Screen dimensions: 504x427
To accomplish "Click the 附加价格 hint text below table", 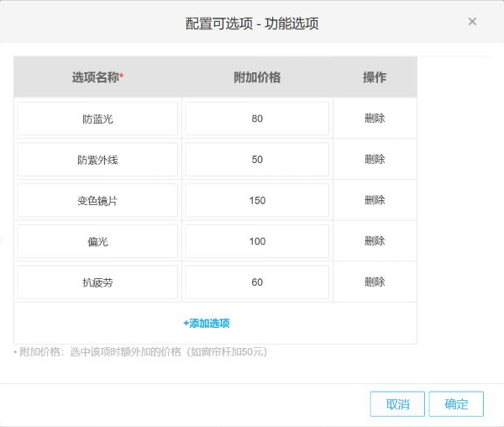I will tap(140, 351).
